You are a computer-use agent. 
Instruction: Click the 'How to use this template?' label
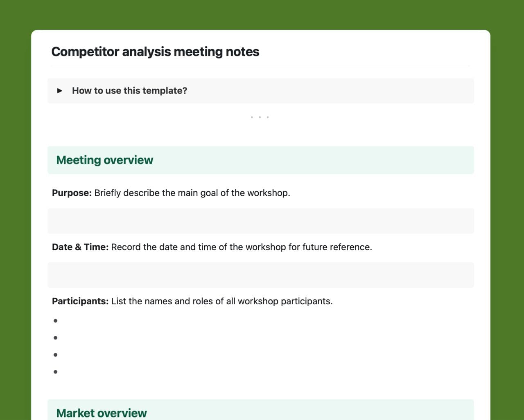point(129,91)
